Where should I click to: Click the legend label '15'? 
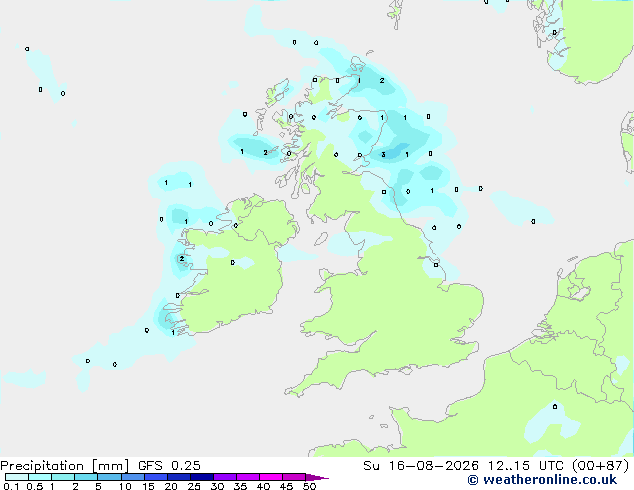point(148,486)
